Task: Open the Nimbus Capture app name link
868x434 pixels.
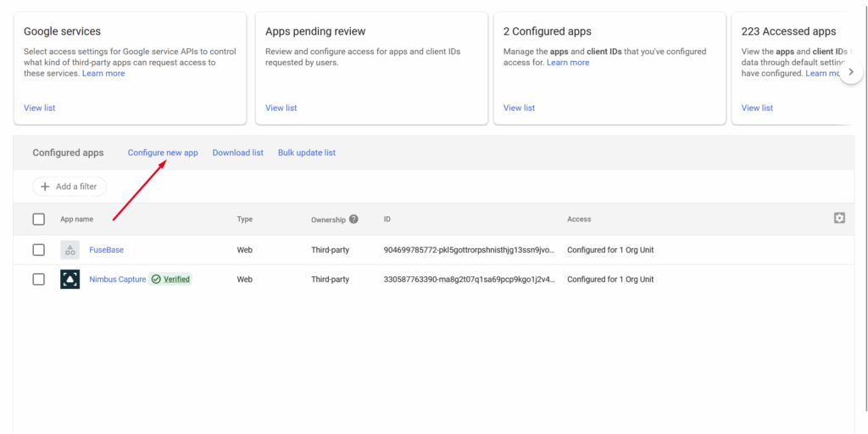Action: tap(117, 279)
